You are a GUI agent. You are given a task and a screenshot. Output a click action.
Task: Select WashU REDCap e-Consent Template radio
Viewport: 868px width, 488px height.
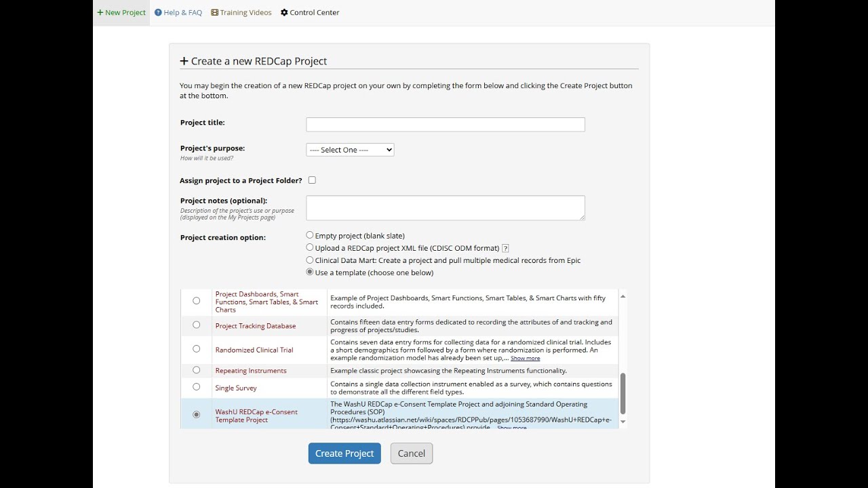197,414
